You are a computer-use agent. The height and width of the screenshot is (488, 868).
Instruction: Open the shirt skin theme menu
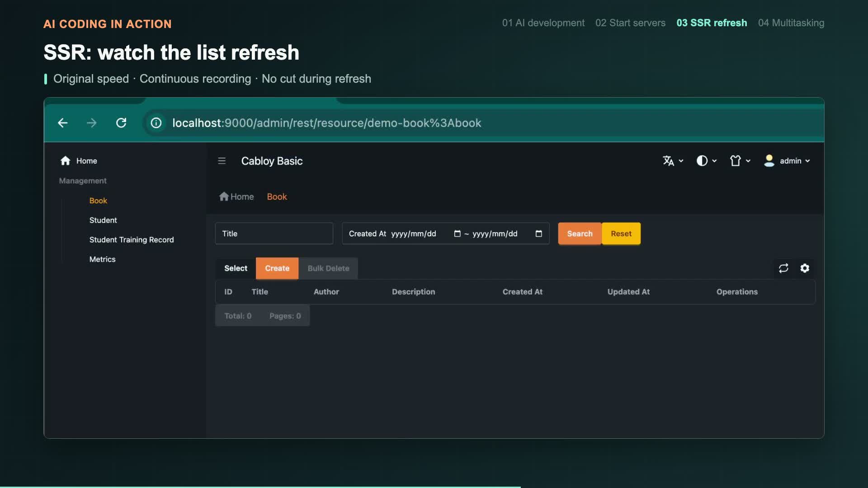[x=740, y=161]
